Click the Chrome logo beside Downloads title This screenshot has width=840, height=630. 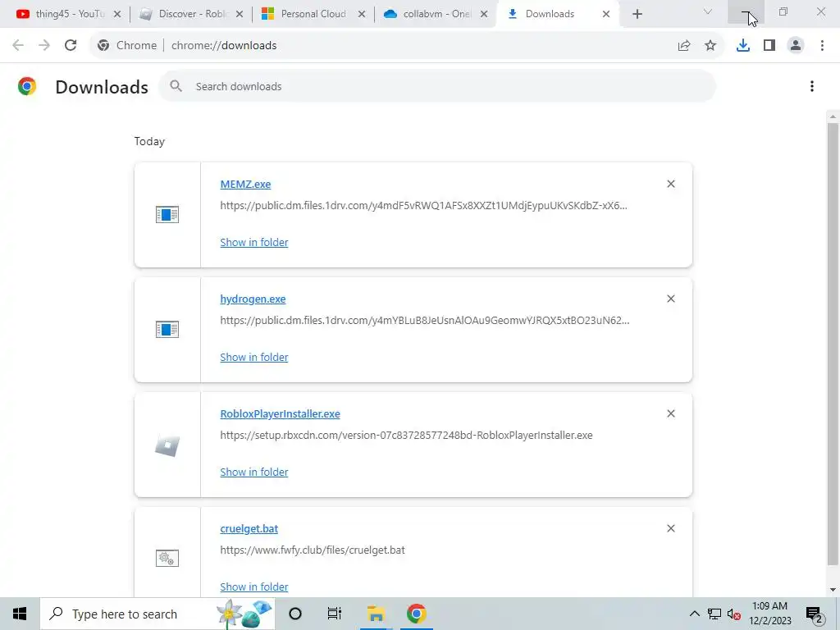point(27,86)
